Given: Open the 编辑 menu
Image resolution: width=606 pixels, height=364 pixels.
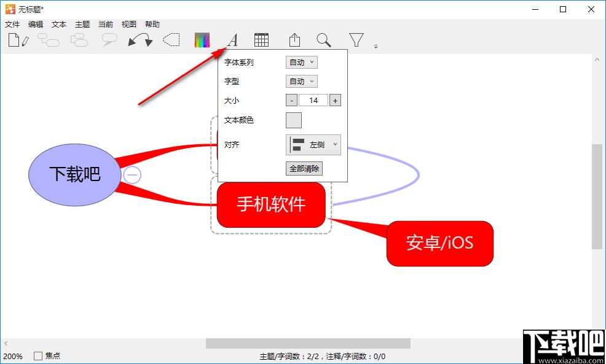Looking at the screenshot, I should pyautogui.click(x=36, y=25).
